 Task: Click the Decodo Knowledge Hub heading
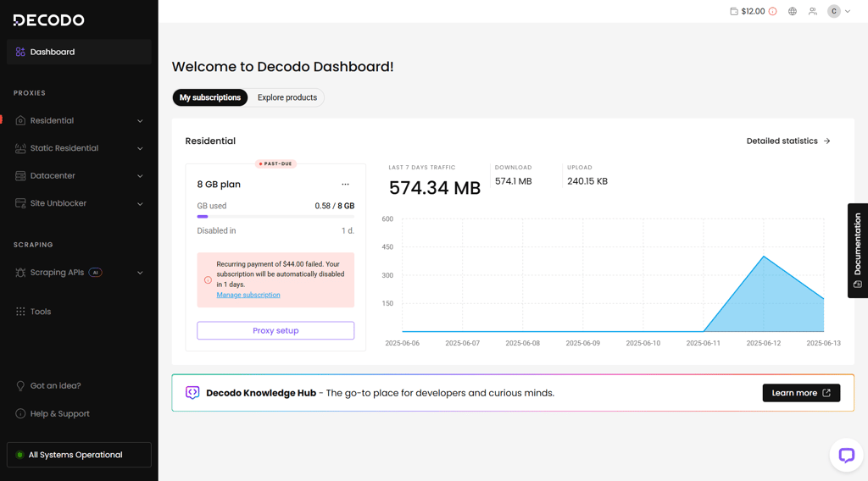tap(261, 393)
